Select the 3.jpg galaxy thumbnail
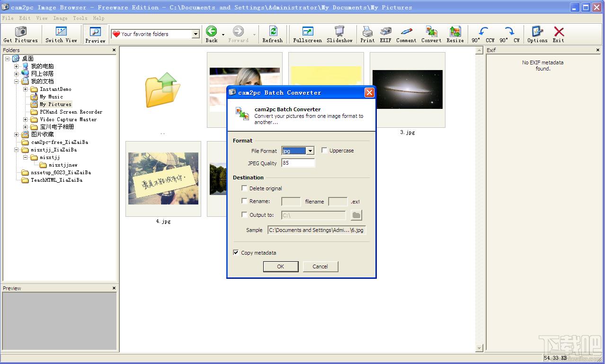Image resolution: width=605 pixels, height=364 pixels. point(407,89)
